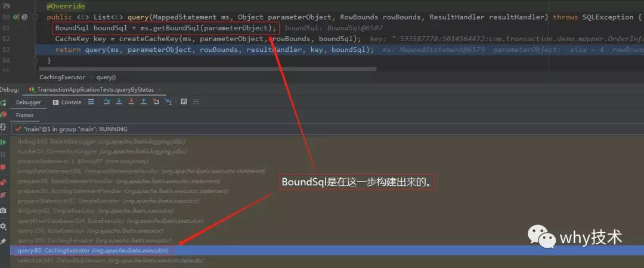Click the inline boundSql: BoundSql@6587 value

pos(333,28)
